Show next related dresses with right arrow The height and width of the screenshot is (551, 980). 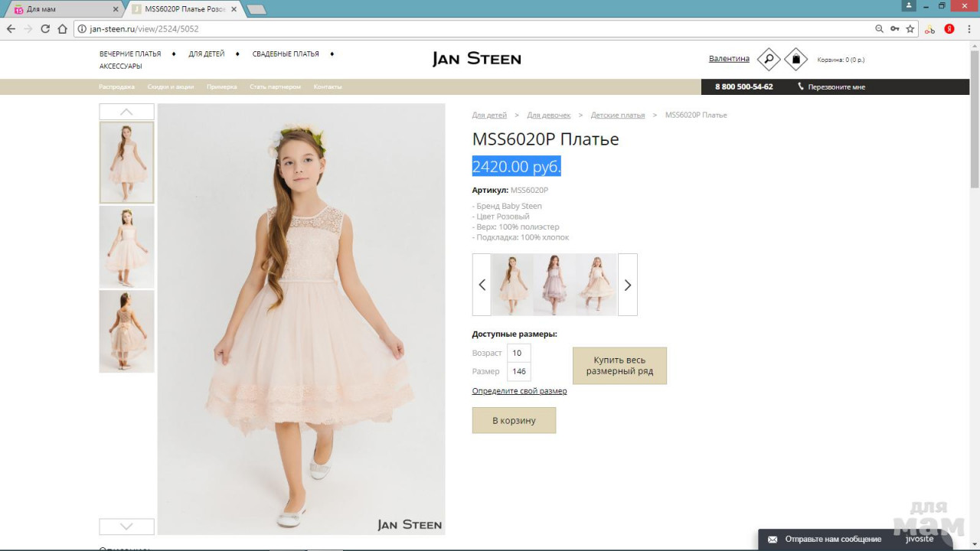627,285
